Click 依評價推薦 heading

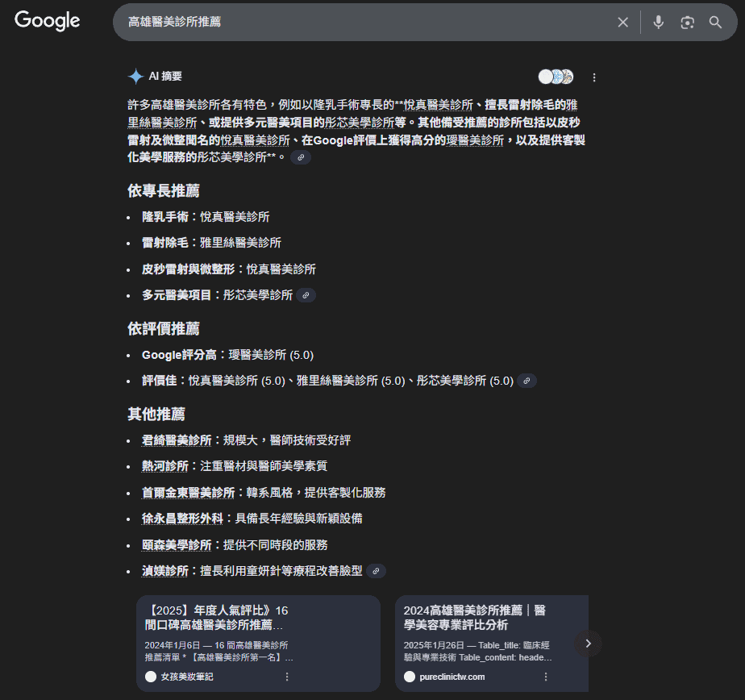pyautogui.click(x=164, y=329)
